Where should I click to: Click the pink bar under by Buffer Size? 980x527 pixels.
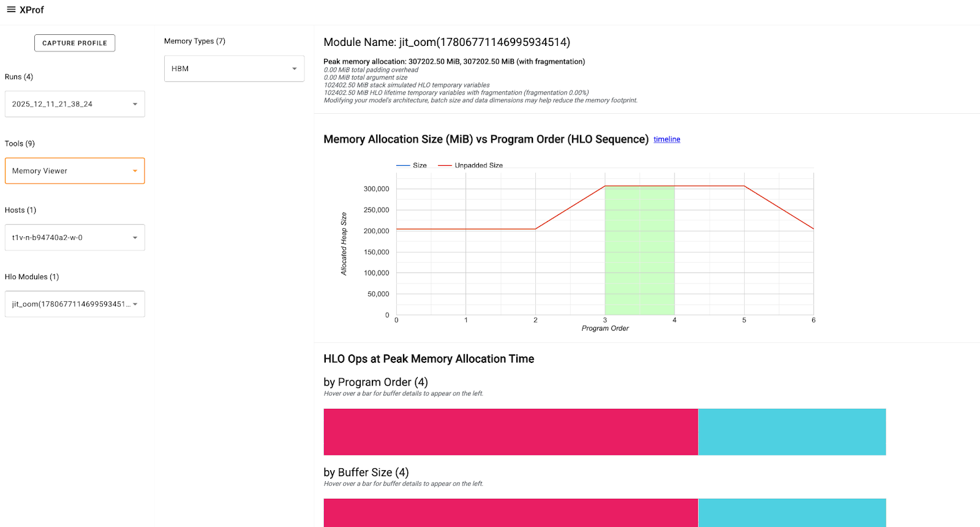tap(511, 512)
